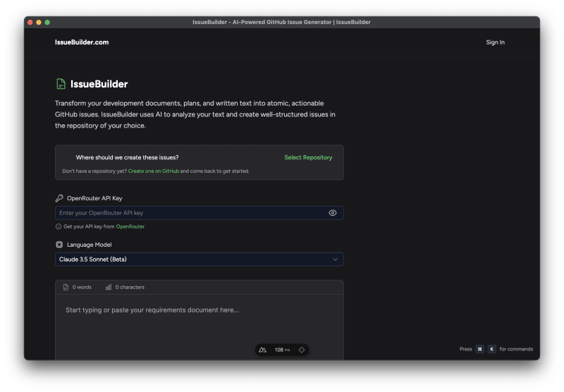Click the Nuxt logo icon in the floating toolbar
564x392 pixels.
click(262, 350)
